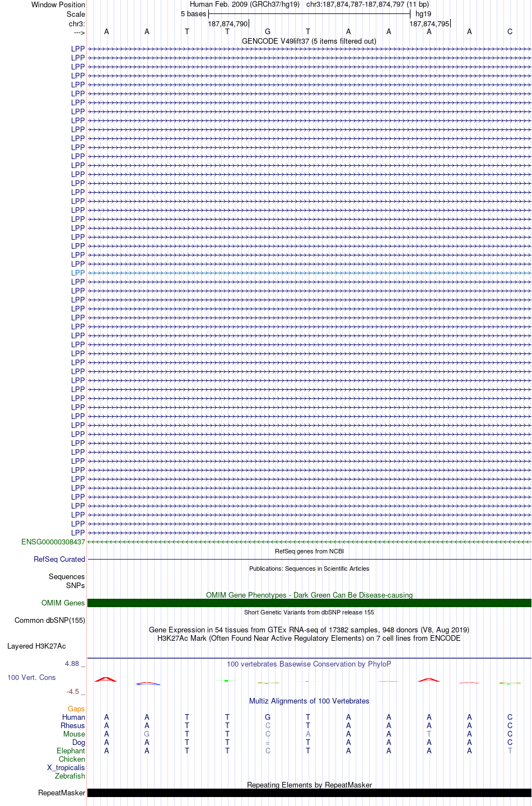Click the OMIM Genes track label

pos(63,603)
